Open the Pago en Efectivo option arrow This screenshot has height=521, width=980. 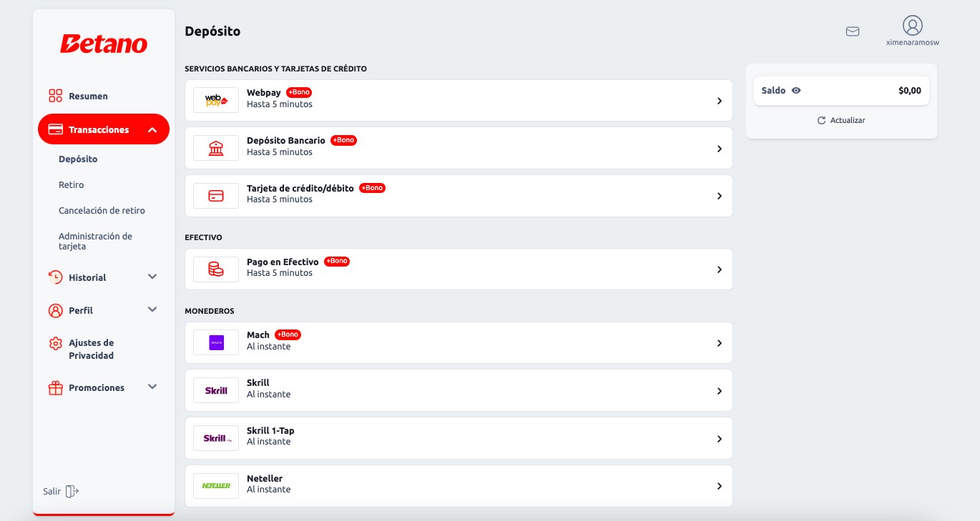click(719, 269)
